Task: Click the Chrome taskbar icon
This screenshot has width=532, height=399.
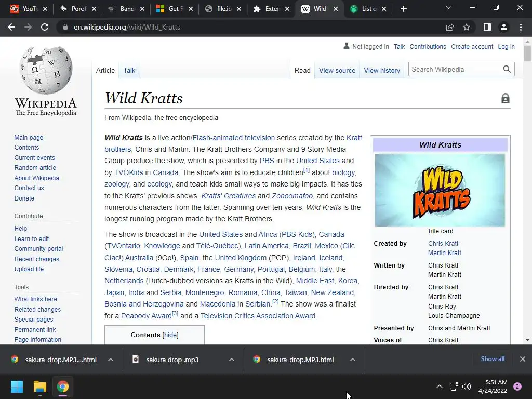Action: [63, 387]
